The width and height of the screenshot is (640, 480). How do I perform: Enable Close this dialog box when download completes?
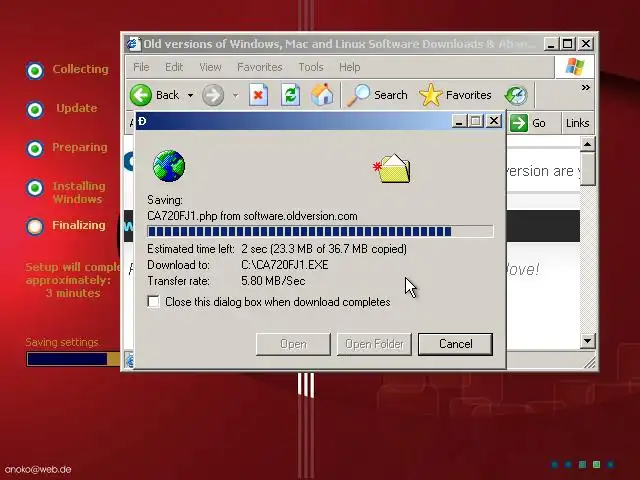click(x=153, y=302)
